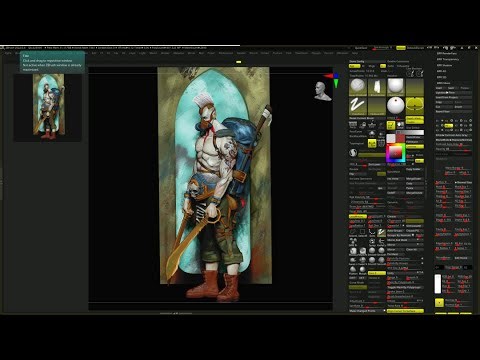Open the Material menu
The image size is (480, 360).
179,53
